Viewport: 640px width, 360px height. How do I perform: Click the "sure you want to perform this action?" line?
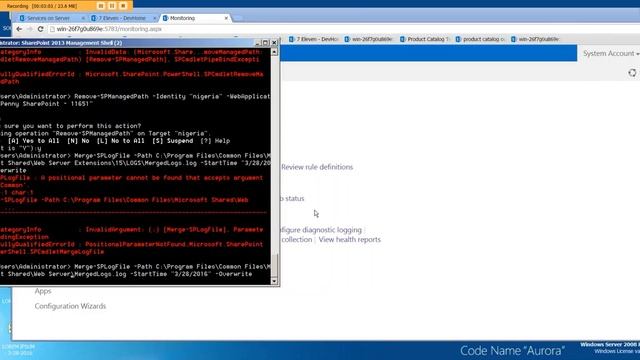(70, 126)
